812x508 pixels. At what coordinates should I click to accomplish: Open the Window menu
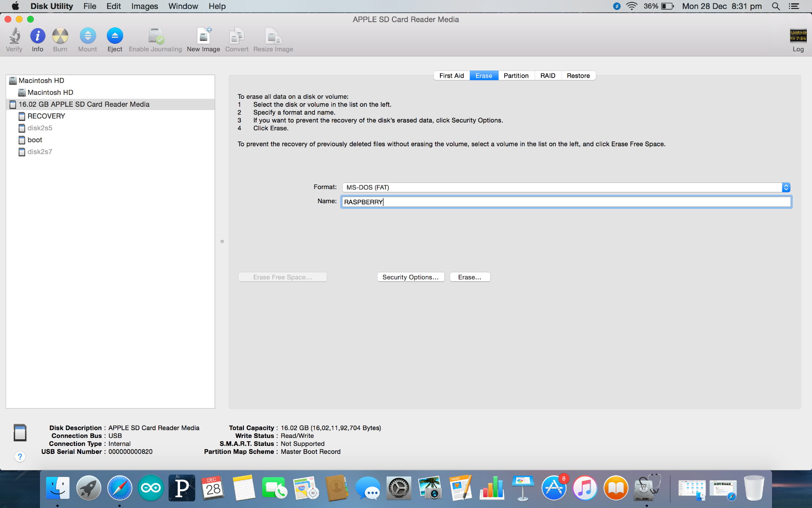point(183,6)
